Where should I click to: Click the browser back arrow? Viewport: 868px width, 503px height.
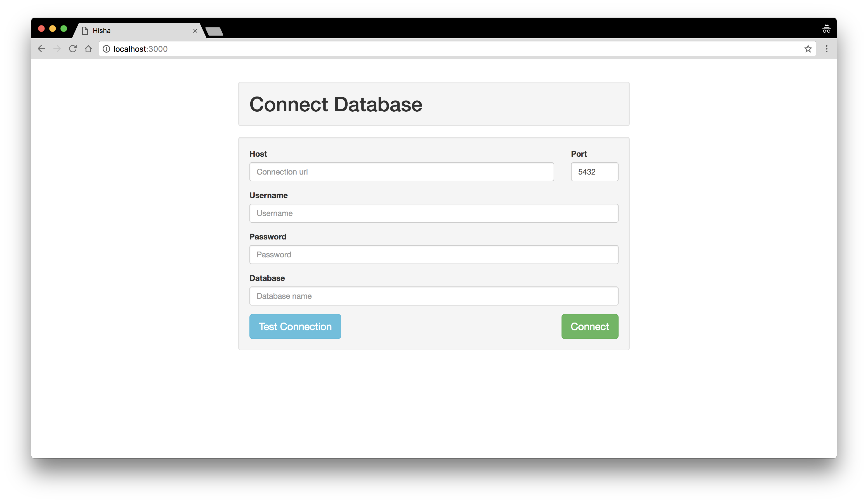point(41,49)
